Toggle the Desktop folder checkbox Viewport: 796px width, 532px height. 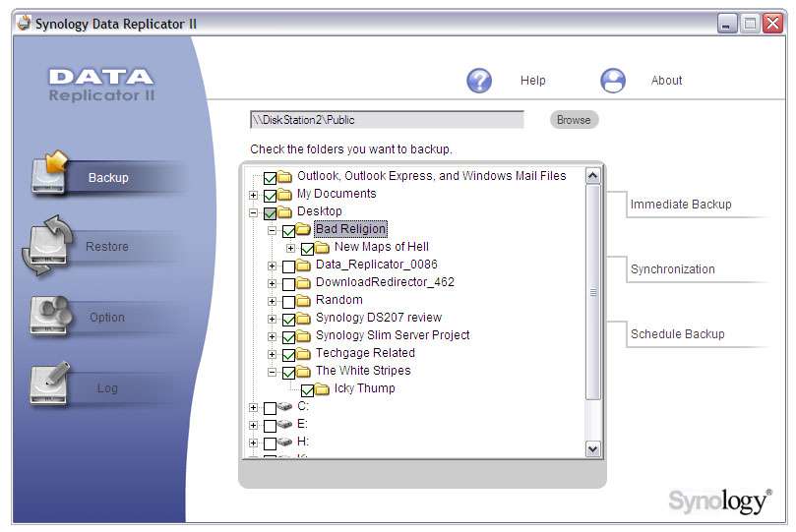270,213
